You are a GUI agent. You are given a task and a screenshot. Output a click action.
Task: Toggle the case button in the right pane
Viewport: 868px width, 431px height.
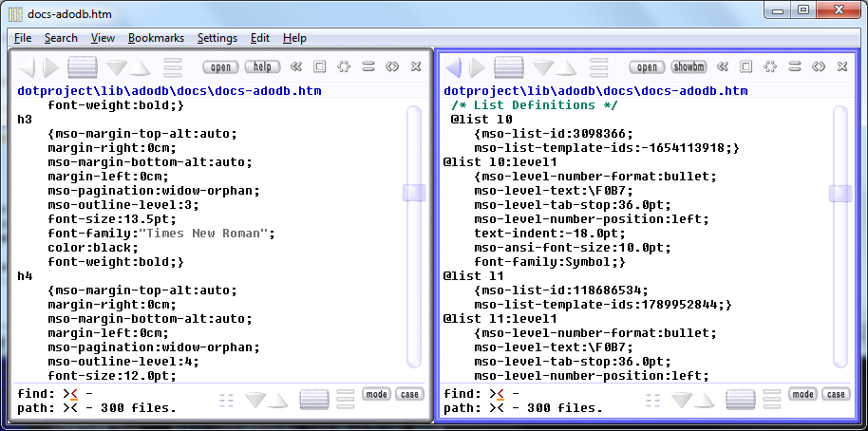(836, 394)
